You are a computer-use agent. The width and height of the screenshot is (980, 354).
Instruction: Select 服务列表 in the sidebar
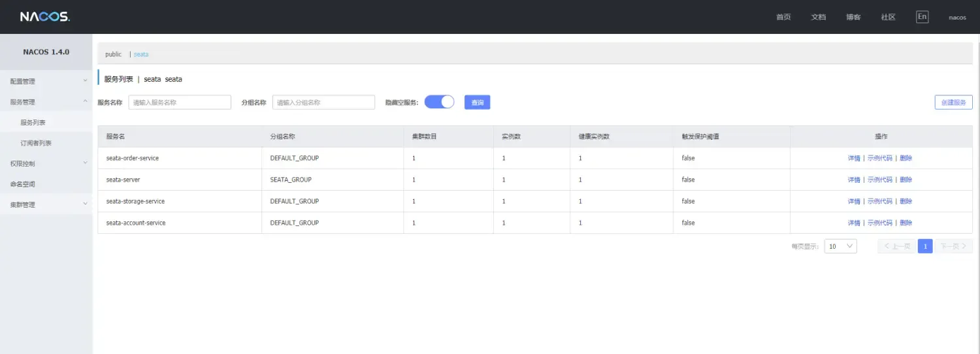coord(46,122)
